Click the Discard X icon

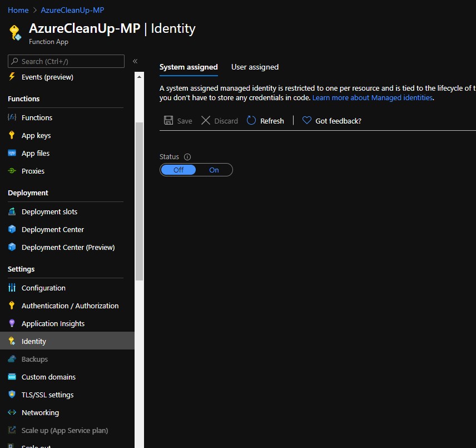206,120
